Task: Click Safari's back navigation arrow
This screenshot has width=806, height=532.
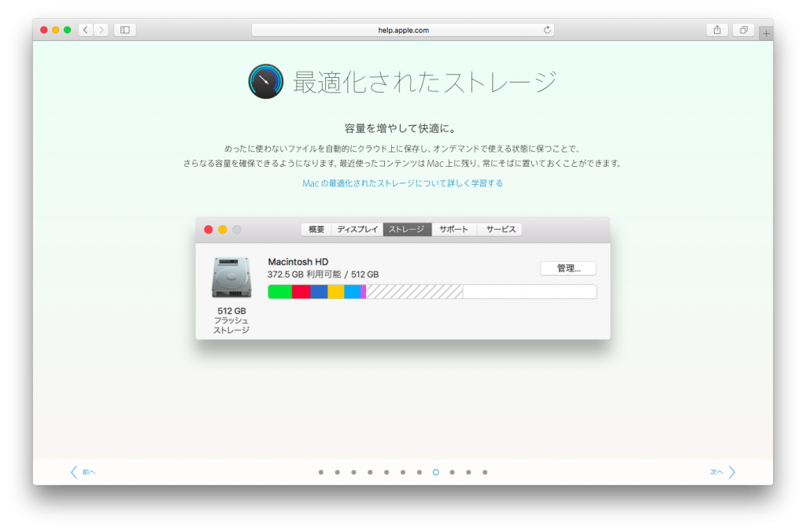Action: (x=85, y=30)
